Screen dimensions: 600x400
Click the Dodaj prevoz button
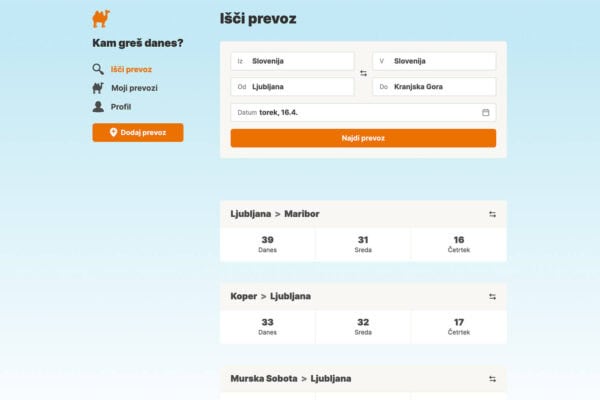(x=138, y=132)
